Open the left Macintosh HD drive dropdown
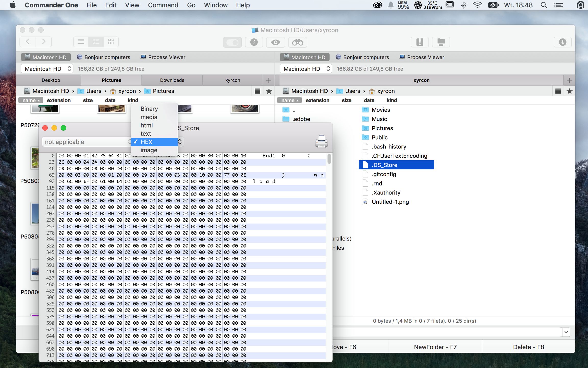 [47, 69]
